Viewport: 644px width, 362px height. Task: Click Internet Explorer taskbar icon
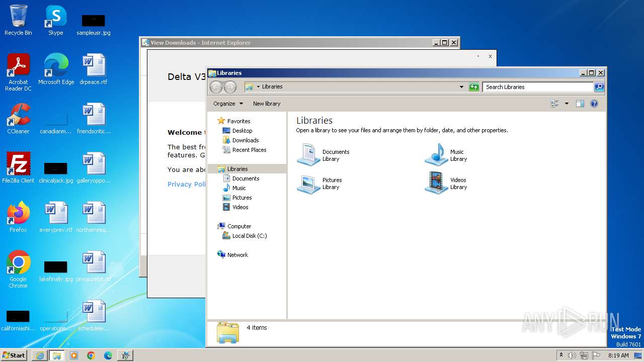point(40,355)
